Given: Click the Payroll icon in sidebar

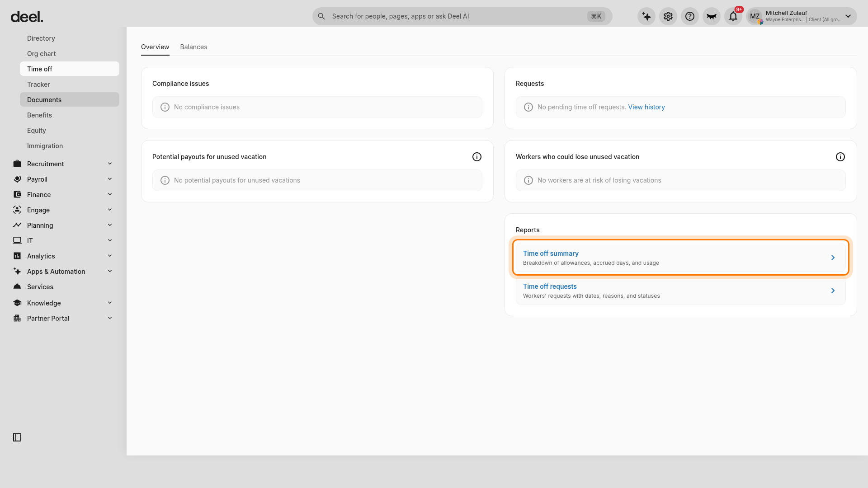Looking at the screenshot, I should (17, 179).
